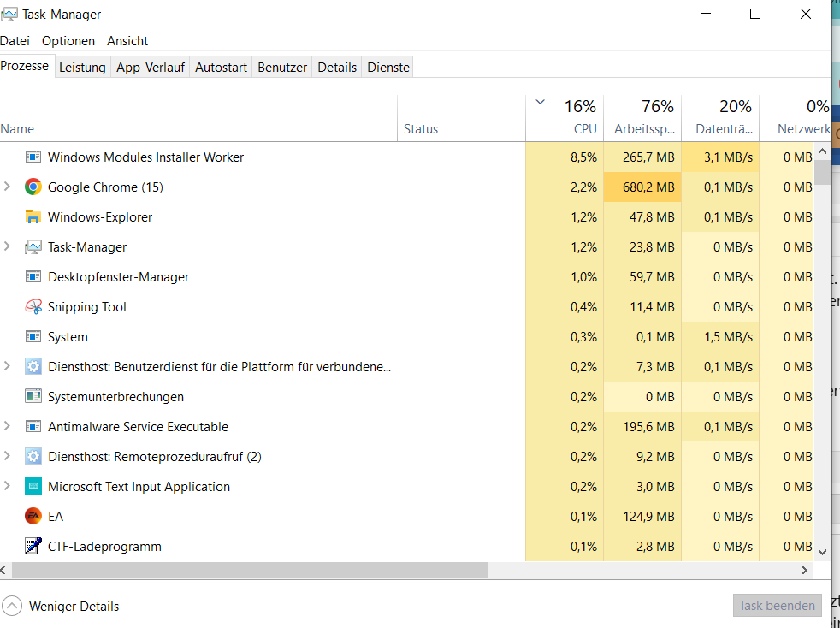Click the 3,1 MB/s disk value cell
The image size is (840, 628).
720,157
